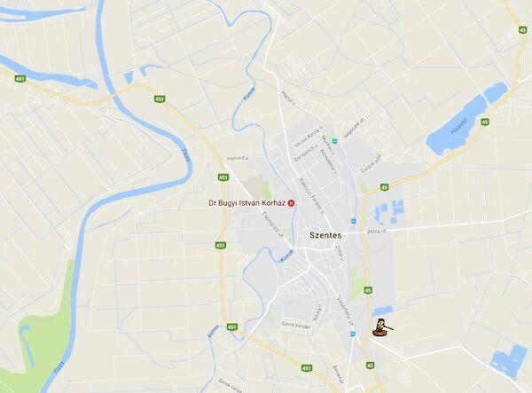Click the Halastó lake label
Screen dimensions: 532x393
coord(458,127)
